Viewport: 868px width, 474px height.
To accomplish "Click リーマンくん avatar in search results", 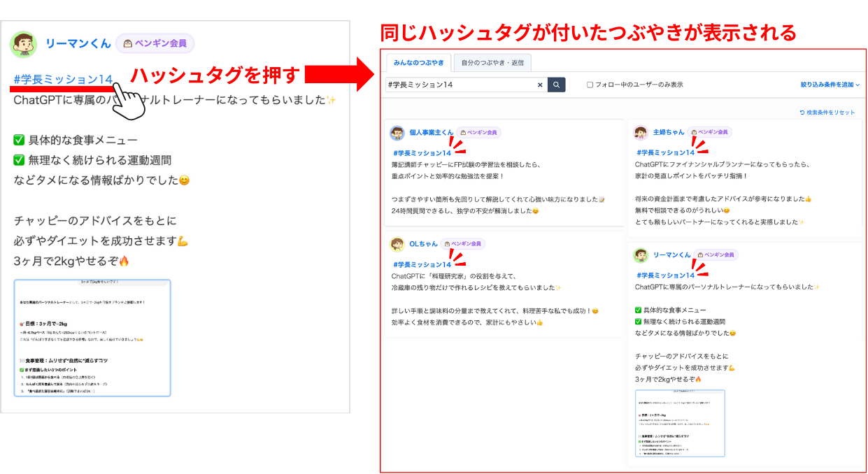I will 641,255.
